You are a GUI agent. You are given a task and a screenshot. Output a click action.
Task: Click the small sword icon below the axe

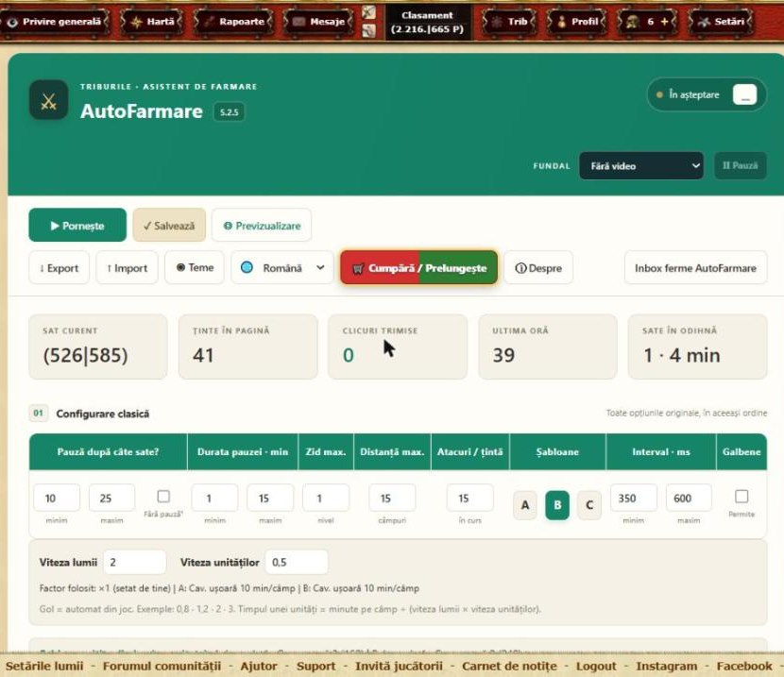coord(368,30)
